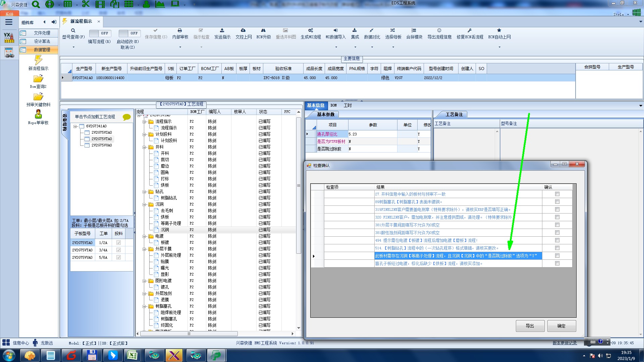Collapse the 外层干膜 folder node
Image resolution: width=644 pixels, height=362 pixels.
tap(144, 249)
